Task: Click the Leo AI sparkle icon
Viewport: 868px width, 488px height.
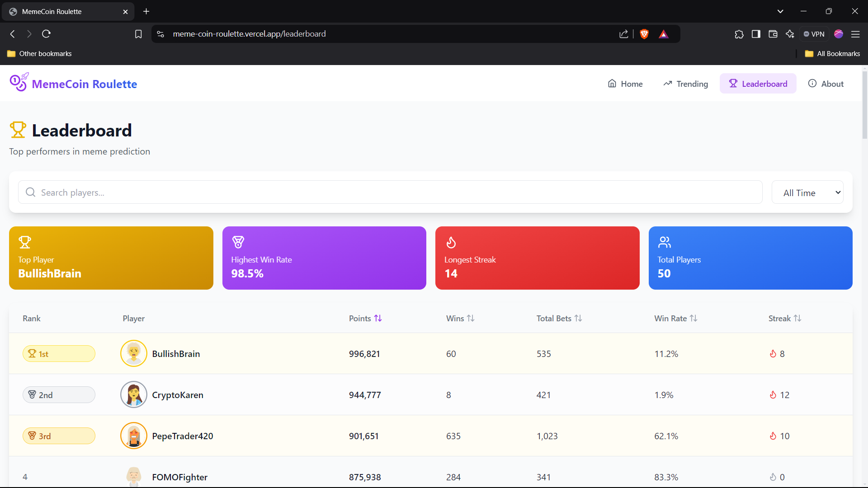Action: coord(790,34)
